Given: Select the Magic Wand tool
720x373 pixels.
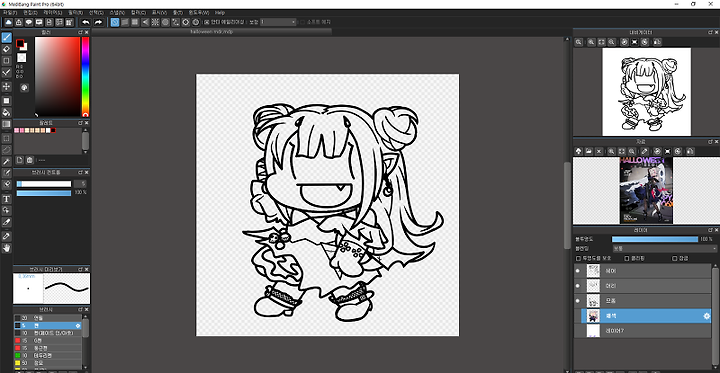Looking at the screenshot, I should pos(6,161).
